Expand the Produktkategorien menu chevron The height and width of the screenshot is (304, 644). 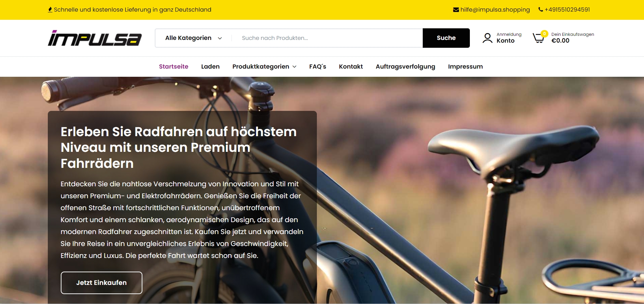(294, 67)
